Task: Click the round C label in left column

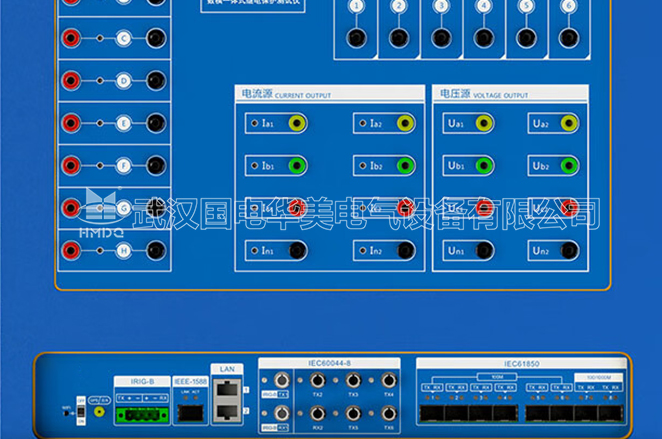Action: click(124, 38)
